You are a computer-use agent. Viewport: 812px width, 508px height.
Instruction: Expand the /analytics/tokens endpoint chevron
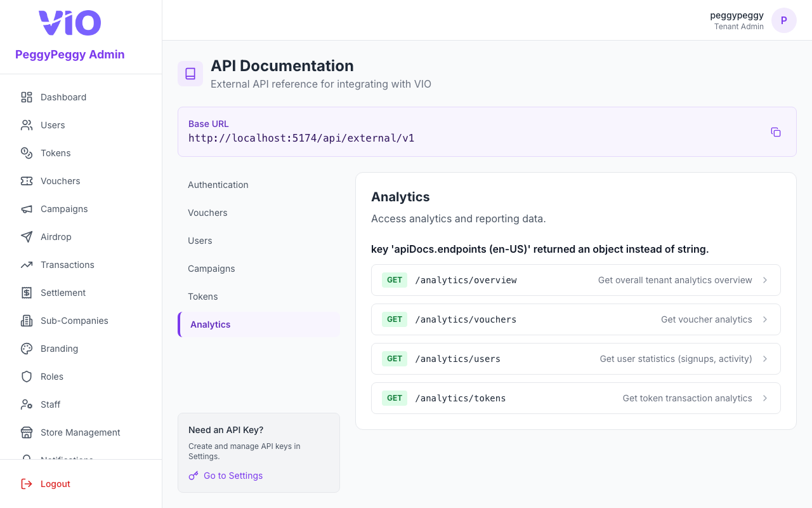[x=765, y=398]
